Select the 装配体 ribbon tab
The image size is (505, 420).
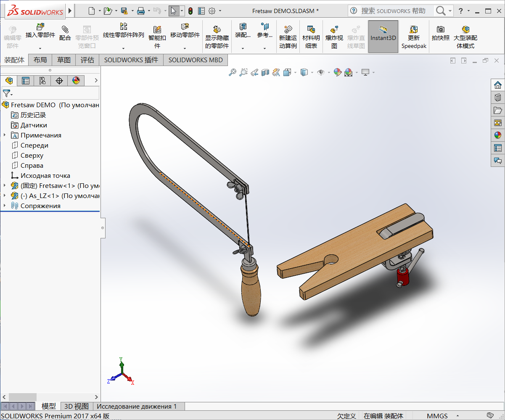tap(14, 60)
